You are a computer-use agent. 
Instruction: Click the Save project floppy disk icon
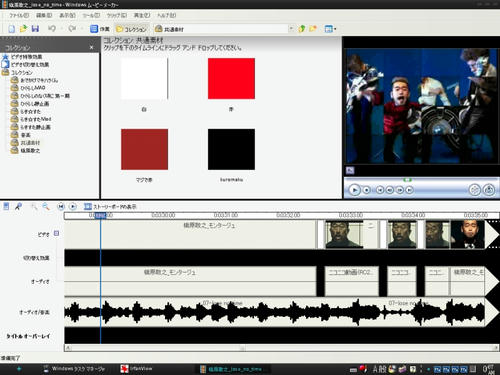click(x=35, y=29)
